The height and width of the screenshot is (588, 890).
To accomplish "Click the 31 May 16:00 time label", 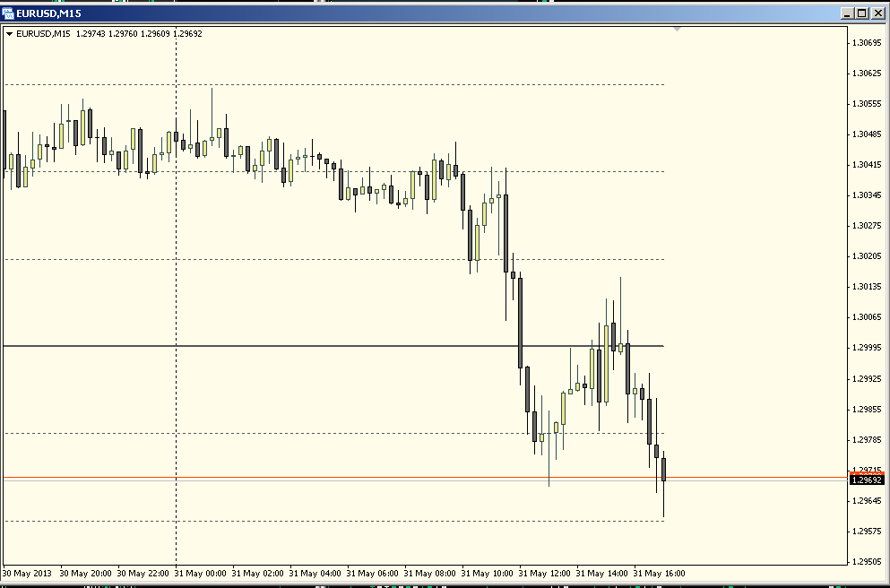I will [x=659, y=574].
